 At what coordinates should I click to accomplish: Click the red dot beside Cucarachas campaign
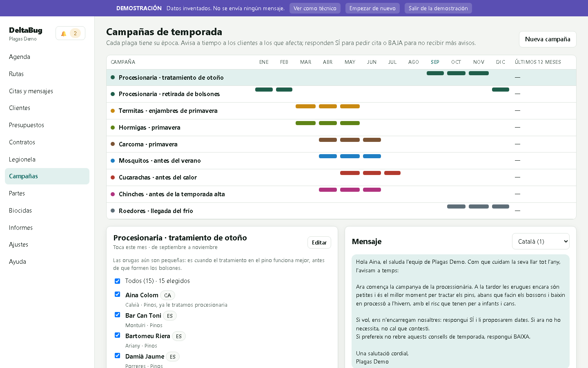click(x=113, y=177)
